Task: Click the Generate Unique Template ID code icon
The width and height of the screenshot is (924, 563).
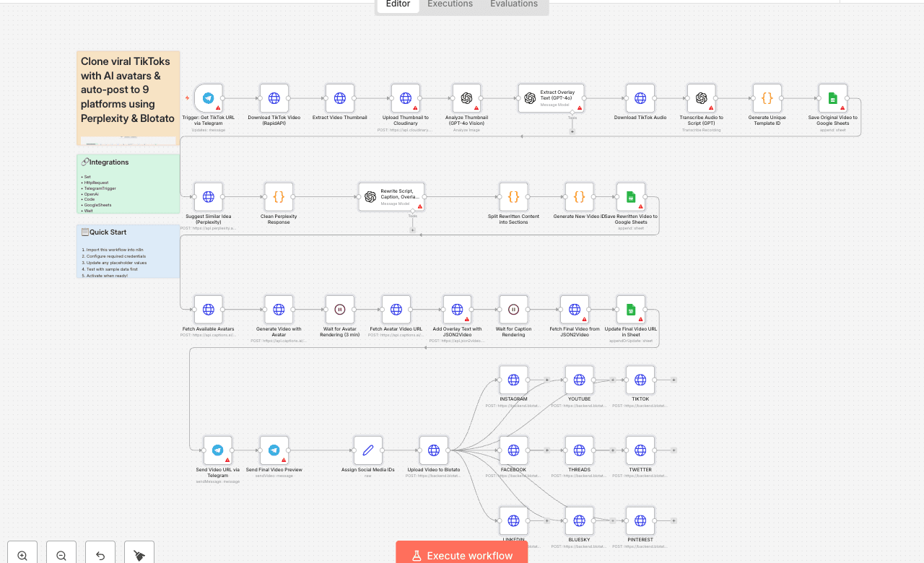Action: pyautogui.click(x=767, y=98)
